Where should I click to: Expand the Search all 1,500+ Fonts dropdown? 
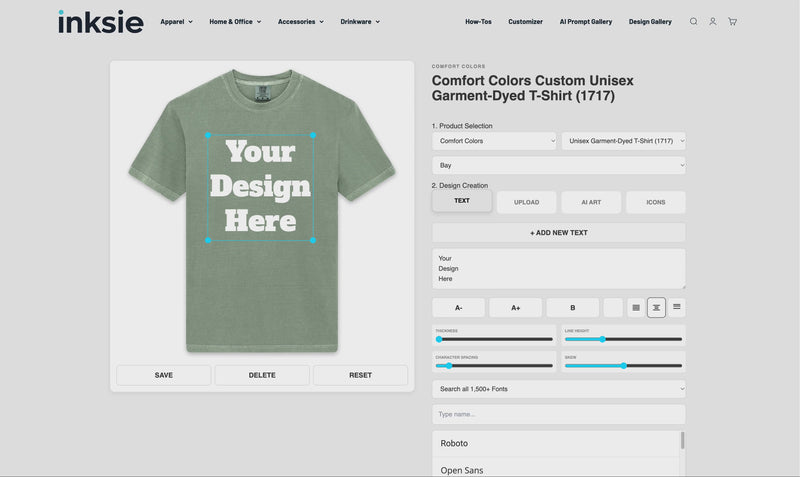(559, 388)
